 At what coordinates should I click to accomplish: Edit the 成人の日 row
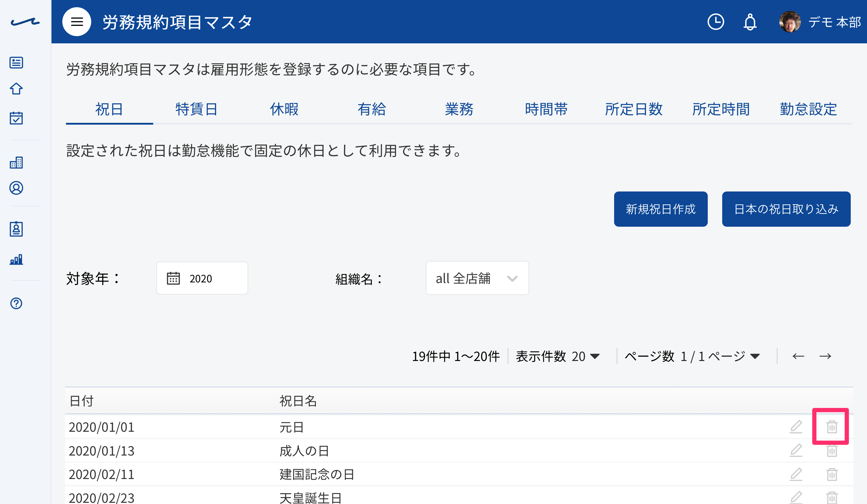[x=796, y=451]
